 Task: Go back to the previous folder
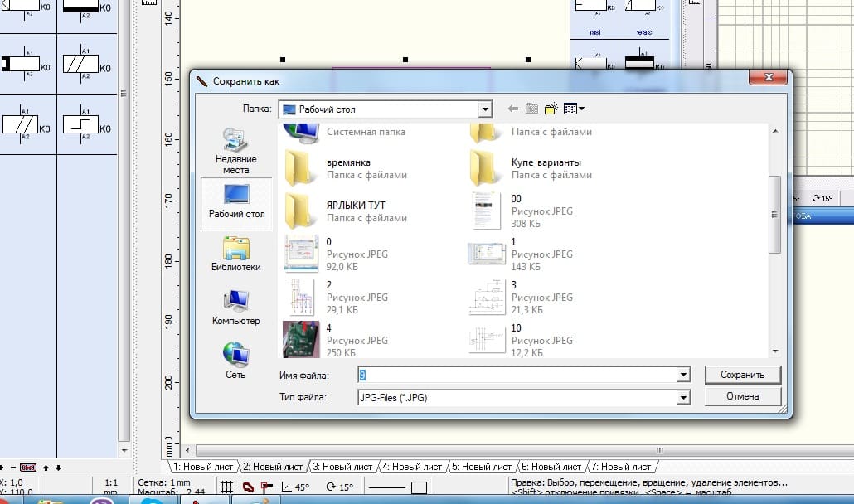[512, 109]
